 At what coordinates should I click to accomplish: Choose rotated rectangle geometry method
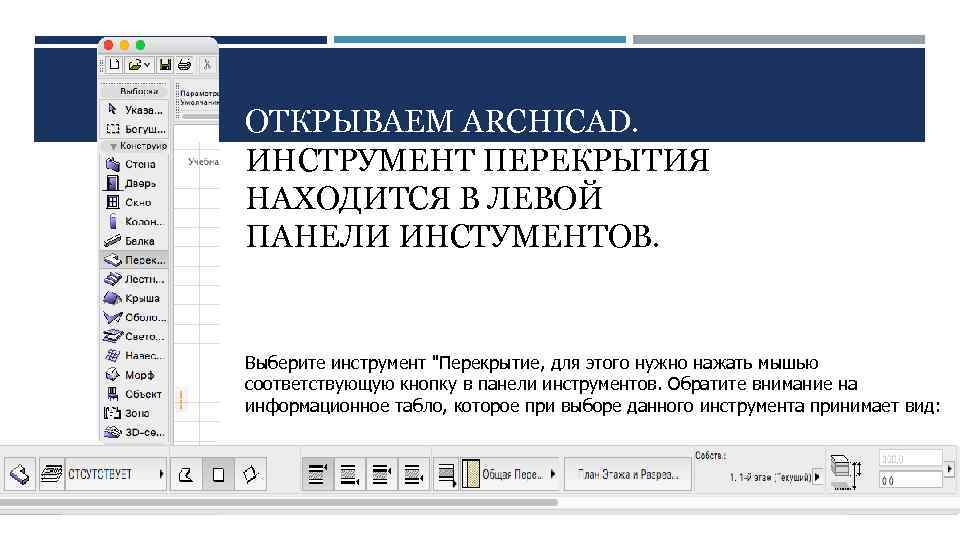[250, 474]
